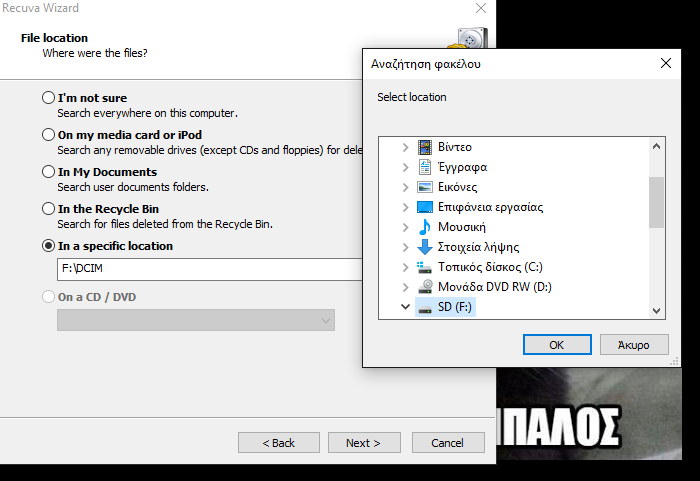The height and width of the screenshot is (481, 700).
Task: Expand the Μονάδα DVD RW (D:) node
Action: point(405,287)
